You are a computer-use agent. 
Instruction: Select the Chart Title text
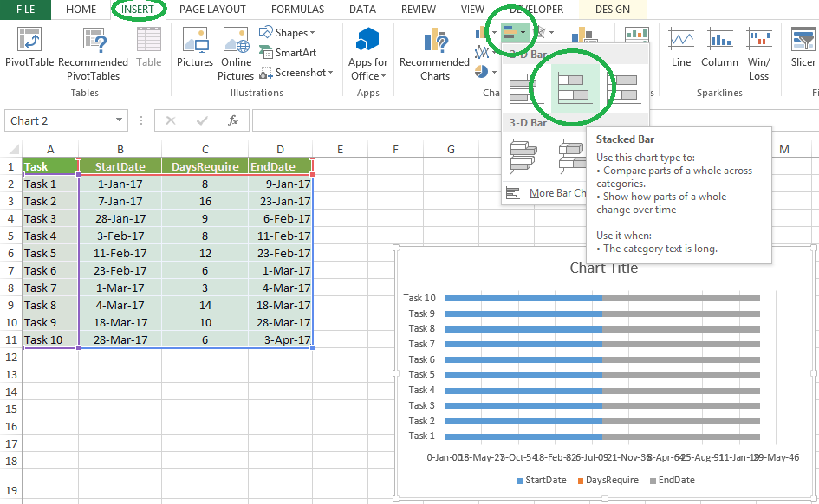[603, 268]
